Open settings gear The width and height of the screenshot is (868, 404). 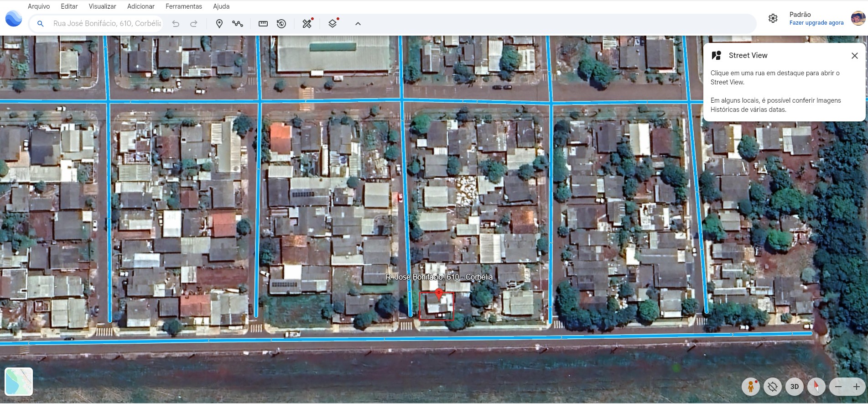[x=773, y=18]
